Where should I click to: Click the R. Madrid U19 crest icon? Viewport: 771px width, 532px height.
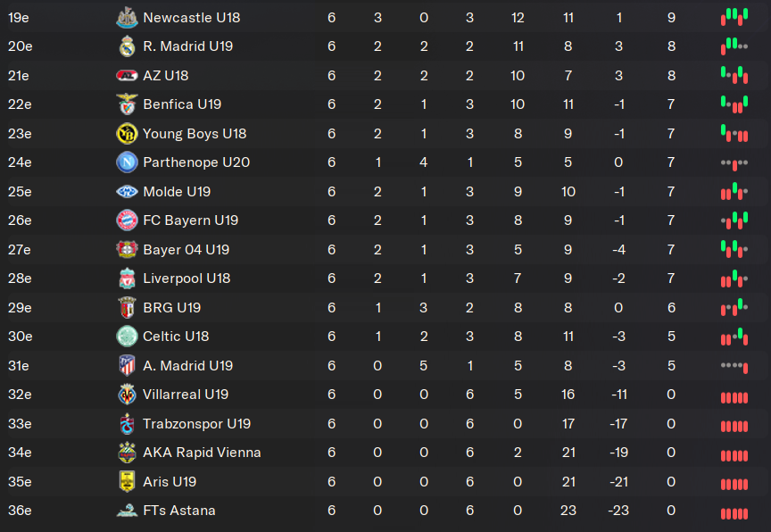[127, 46]
